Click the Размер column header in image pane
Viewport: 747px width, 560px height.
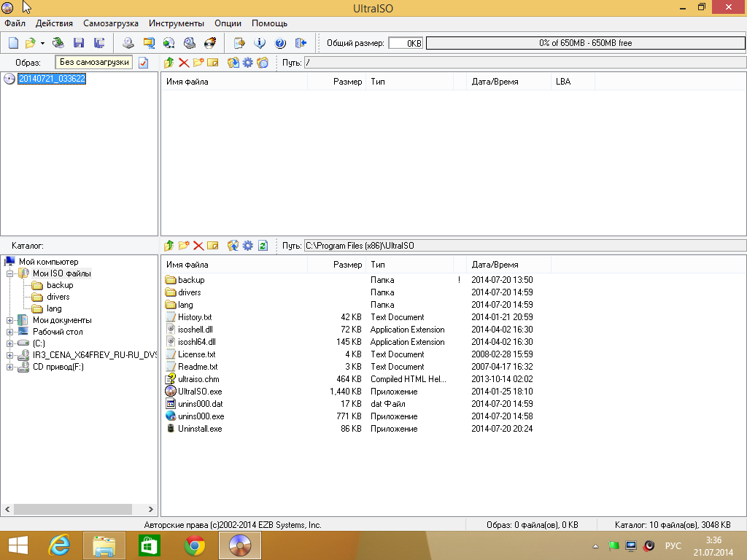tap(337, 82)
